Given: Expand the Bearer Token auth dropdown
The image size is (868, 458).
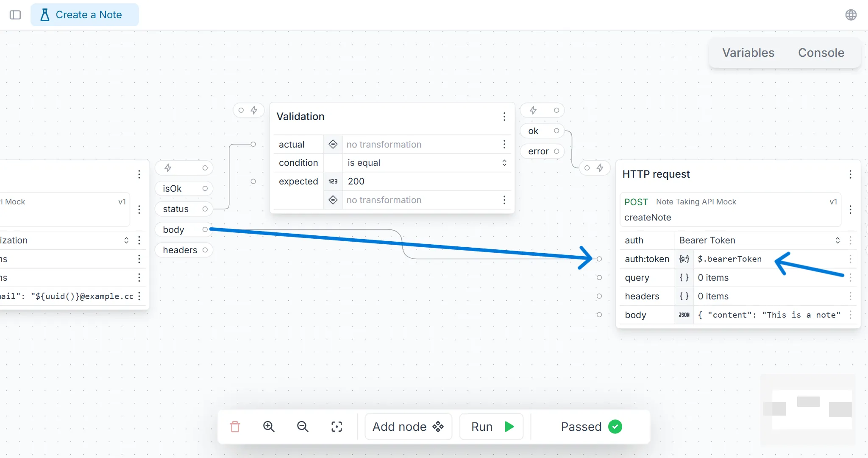Looking at the screenshot, I should [x=838, y=240].
